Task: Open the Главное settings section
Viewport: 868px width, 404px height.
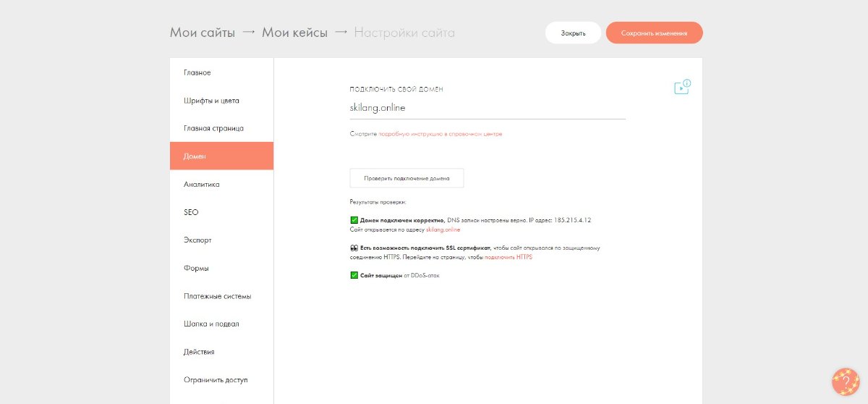Action: click(x=197, y=72)
